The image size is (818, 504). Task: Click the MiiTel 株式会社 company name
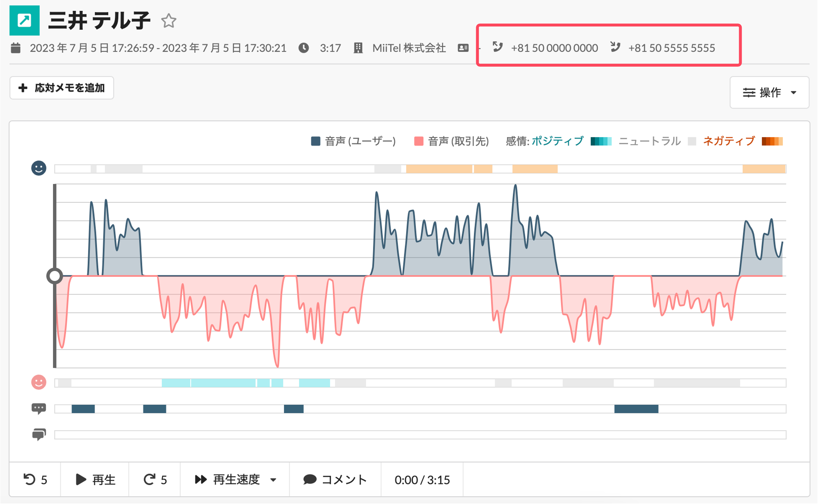409,48
